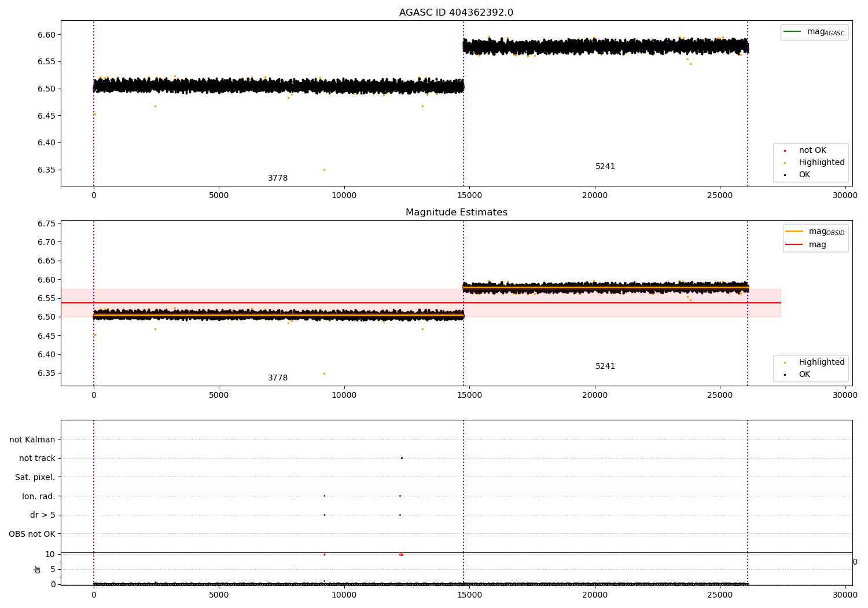Click x-axis tick 25000 under middle plot
The height and width of the screenshot is (608, 868).
pyautogui.click(x=720, y=395)
